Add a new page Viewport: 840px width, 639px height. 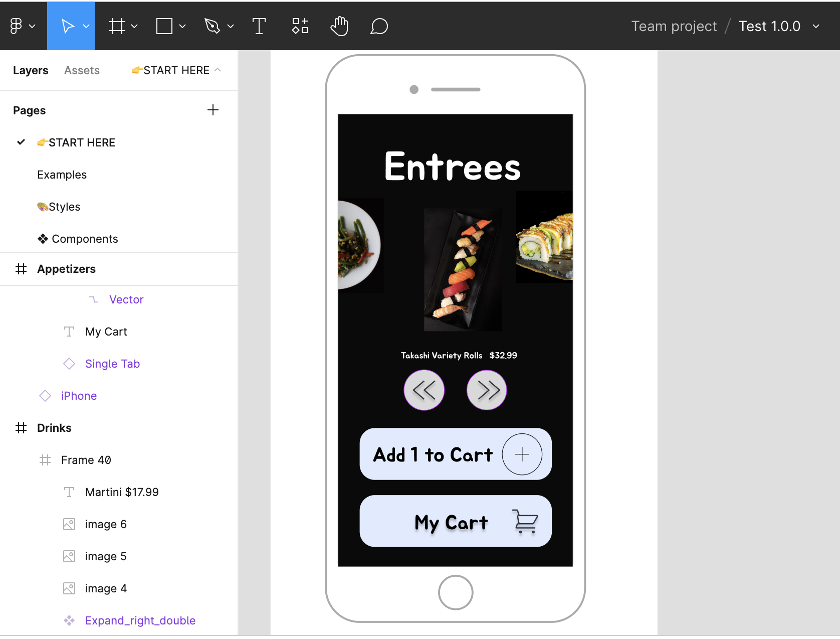213,110
